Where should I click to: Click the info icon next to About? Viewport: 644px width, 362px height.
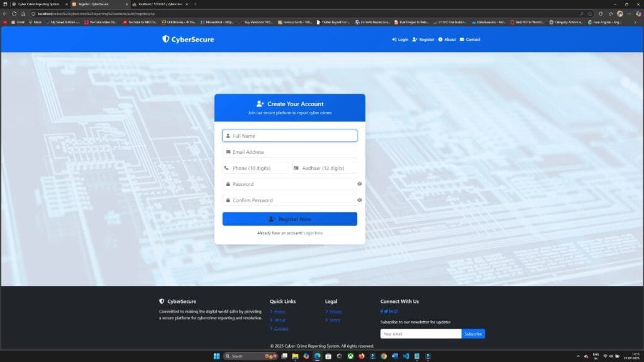click(x=440, y=39)
